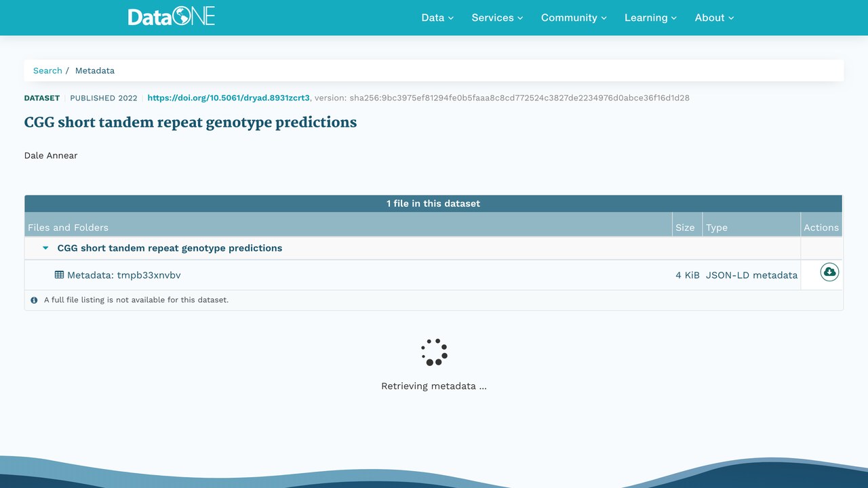
Task: Download the metadata file via cloud icon
Action: coord(829,272)
